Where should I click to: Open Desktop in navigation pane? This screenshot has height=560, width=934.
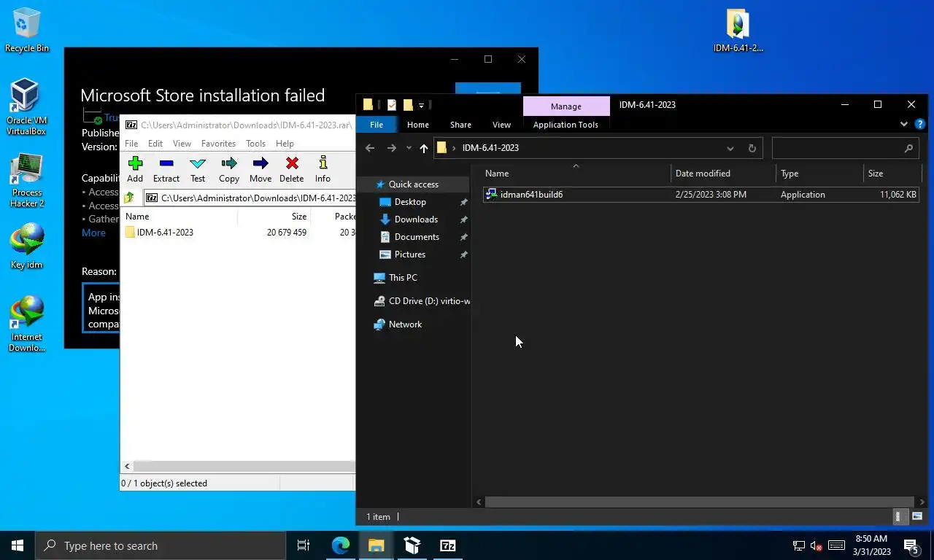[410, 202]
